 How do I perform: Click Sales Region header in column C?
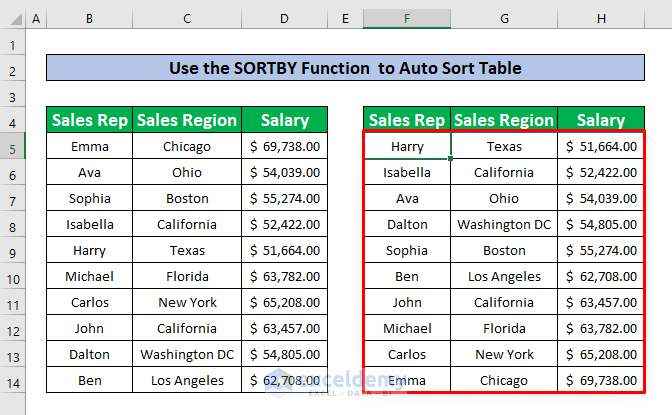pyautogui.click(x=187, y=121)
